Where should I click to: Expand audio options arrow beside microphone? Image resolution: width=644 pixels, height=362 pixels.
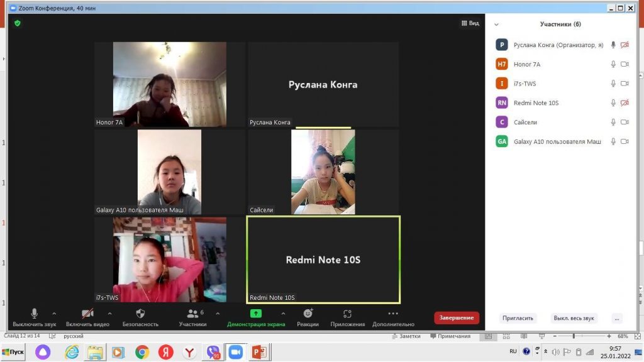54,313
